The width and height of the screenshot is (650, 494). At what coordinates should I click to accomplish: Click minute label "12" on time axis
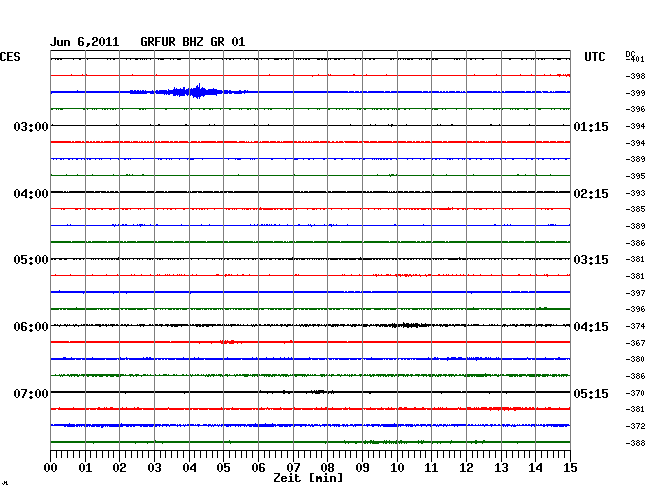point(466,468)
